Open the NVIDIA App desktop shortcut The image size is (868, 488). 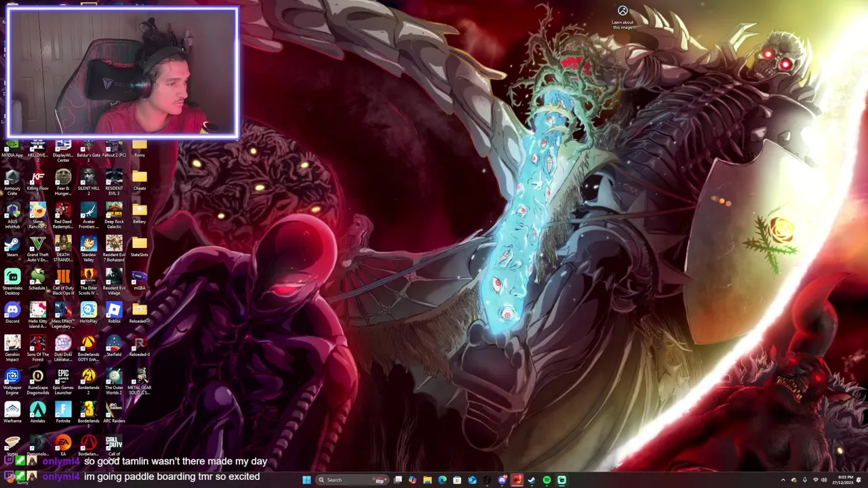tap(12, 148)
